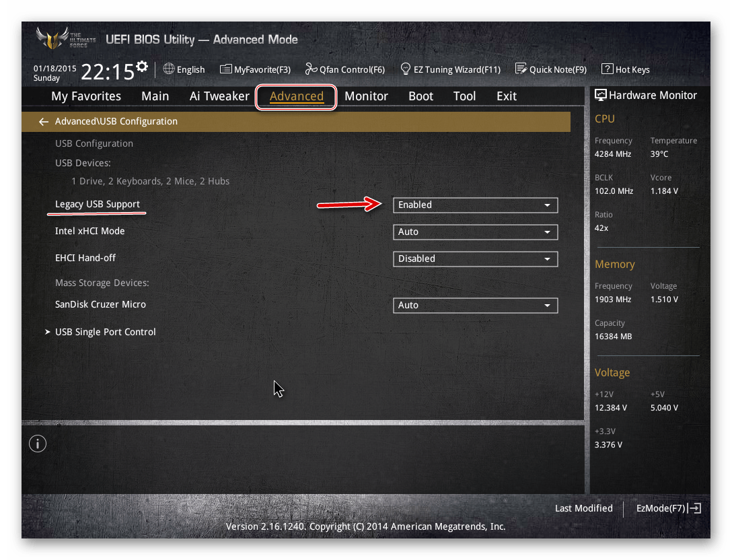Open the SanDisk Cruzer Micro dropdown
The width and height of the screenshot is (732, 560).
(x=475, y=306)
